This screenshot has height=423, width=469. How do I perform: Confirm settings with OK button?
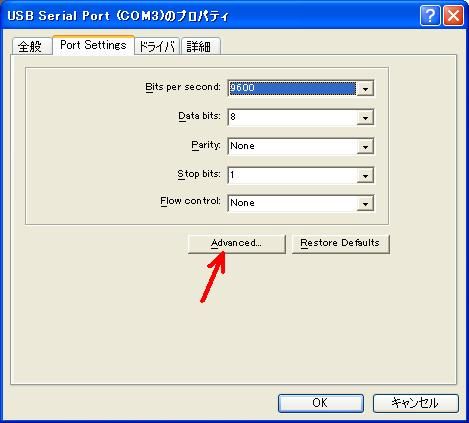coord(321,403)
